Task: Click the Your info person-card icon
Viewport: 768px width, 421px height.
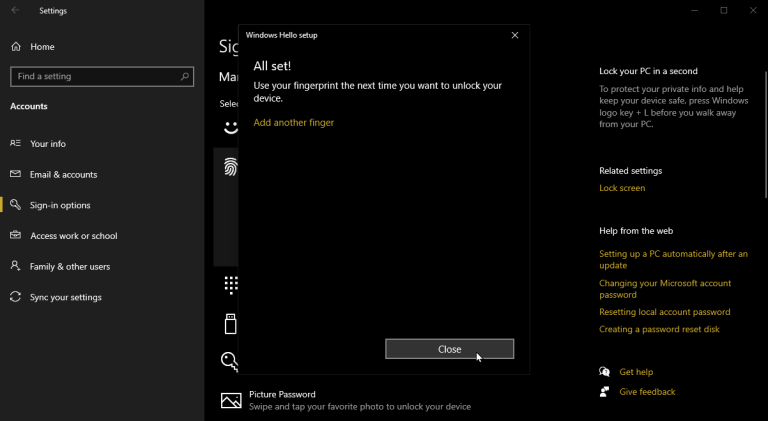Action: click(16, 143)
